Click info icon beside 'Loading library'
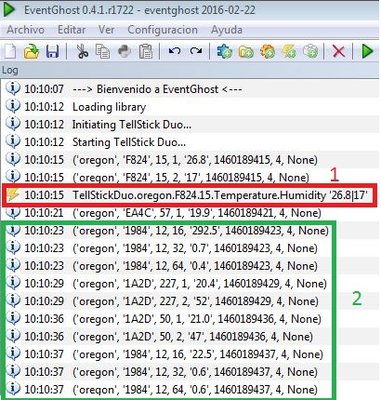Image resolution: width=381 pixels, height=400 pixels. 13,106
